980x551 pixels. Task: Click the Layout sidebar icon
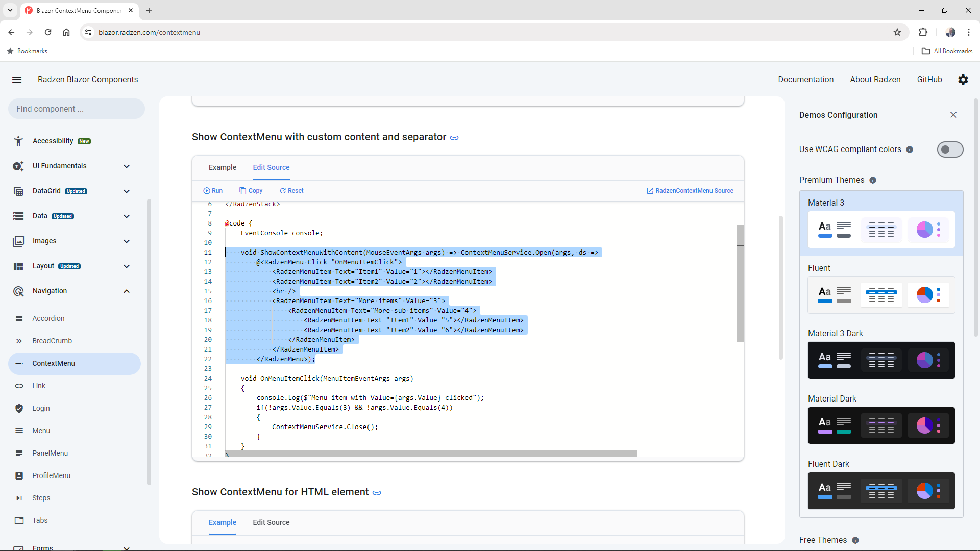(x=18, y=266)
